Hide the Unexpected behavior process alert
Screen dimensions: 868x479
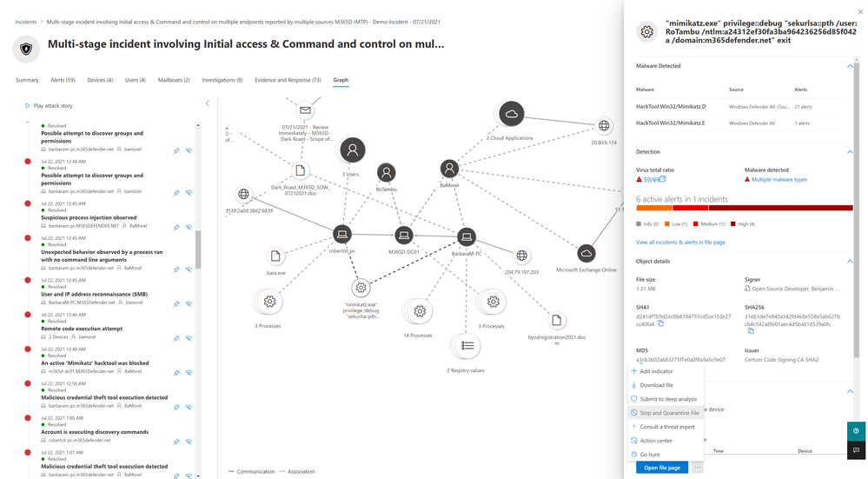coord(189,269)
